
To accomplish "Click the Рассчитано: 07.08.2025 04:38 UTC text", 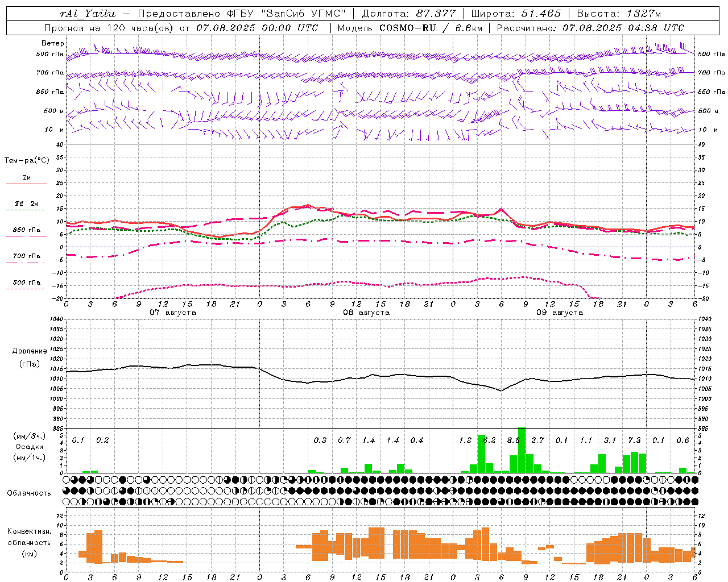I will [590, 28].
